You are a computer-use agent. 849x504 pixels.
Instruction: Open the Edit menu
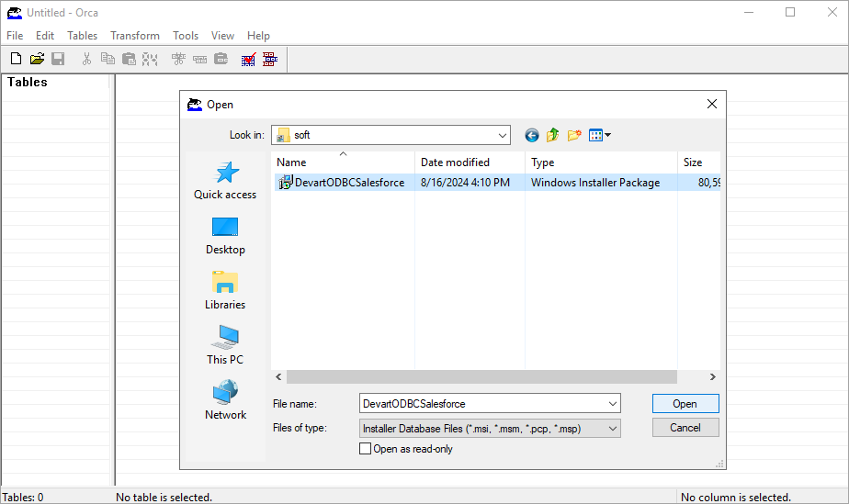coord(45,36)
